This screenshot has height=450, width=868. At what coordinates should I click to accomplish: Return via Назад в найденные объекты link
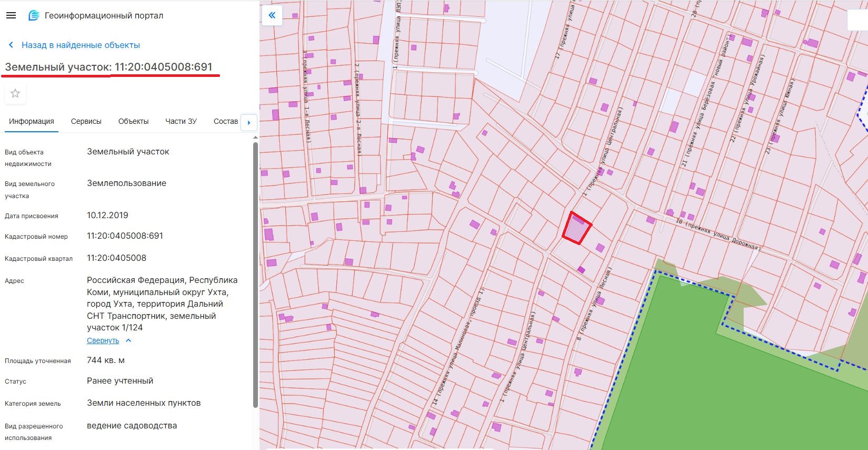tap(81, 45)
